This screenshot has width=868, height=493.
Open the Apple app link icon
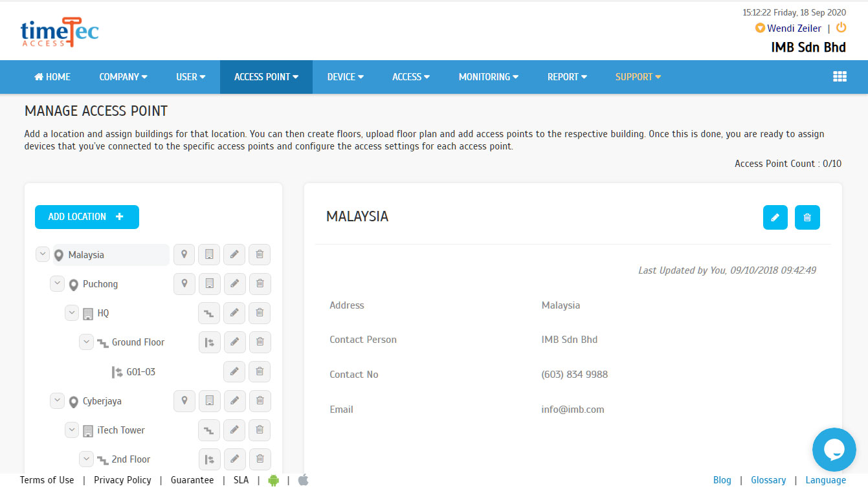tap(303, 479)
